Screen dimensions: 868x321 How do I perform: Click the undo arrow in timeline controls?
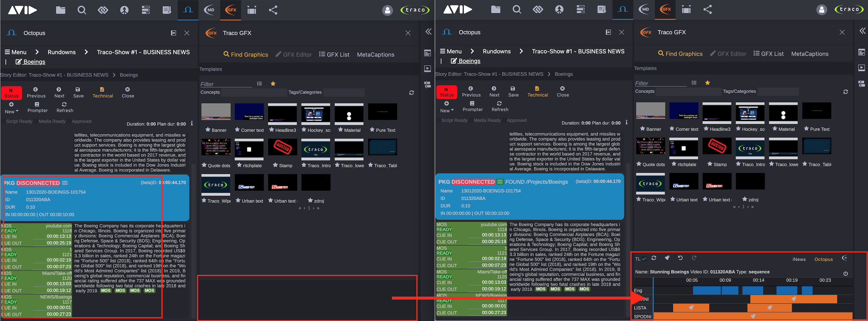(681, 258)
